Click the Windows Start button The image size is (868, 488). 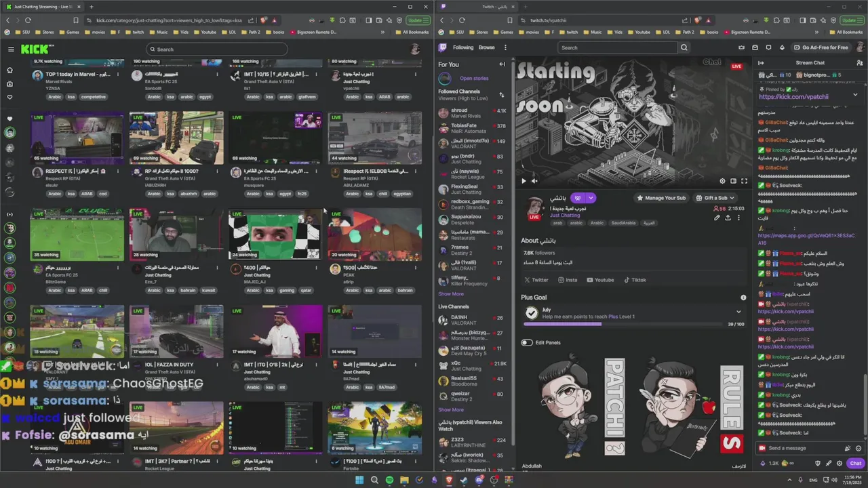click(x=359, y=480)
